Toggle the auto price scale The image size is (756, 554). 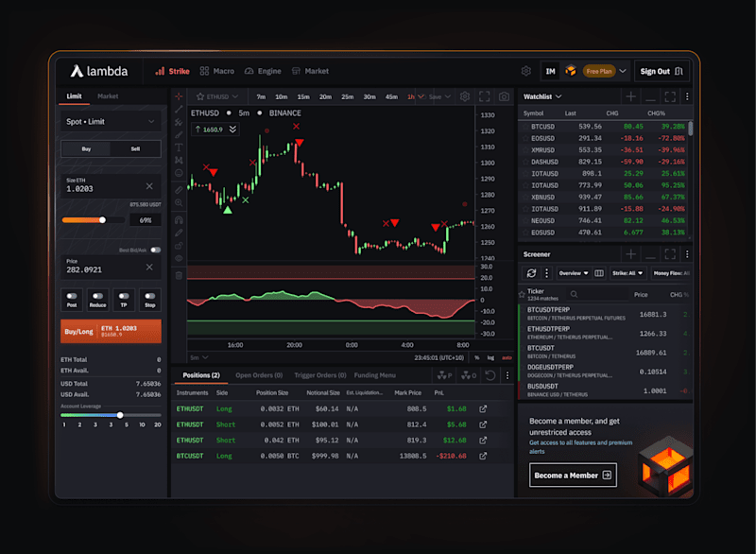tap(507, 357)
